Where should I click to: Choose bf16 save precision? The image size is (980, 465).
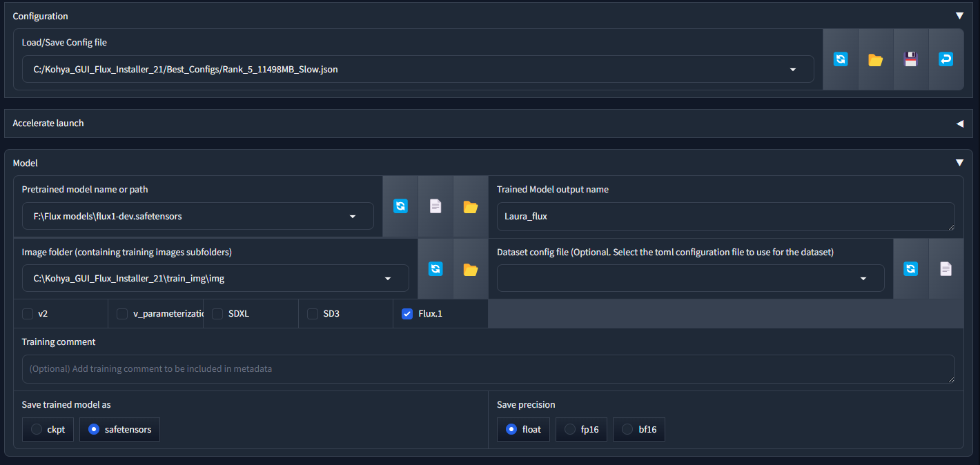(639, 429)
